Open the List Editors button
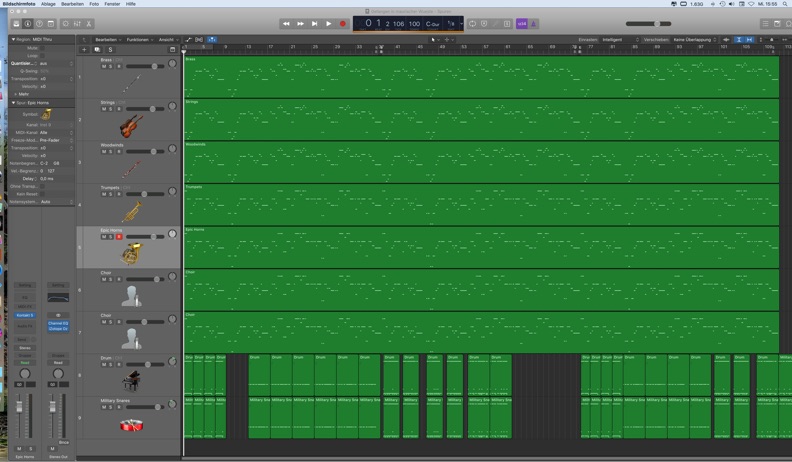The width and height of the screenshot is (792, 462). 766,24
